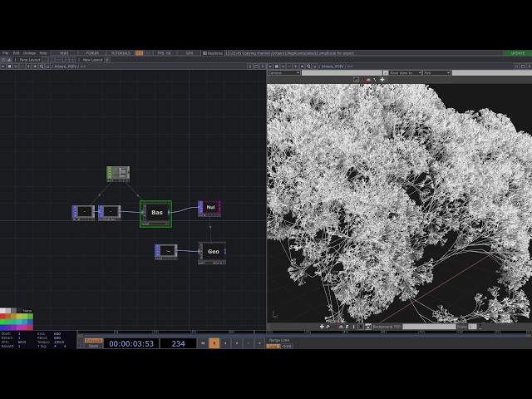Select the Bas COMP node
Screen dimensions: 532x399
tap(155, 214)
